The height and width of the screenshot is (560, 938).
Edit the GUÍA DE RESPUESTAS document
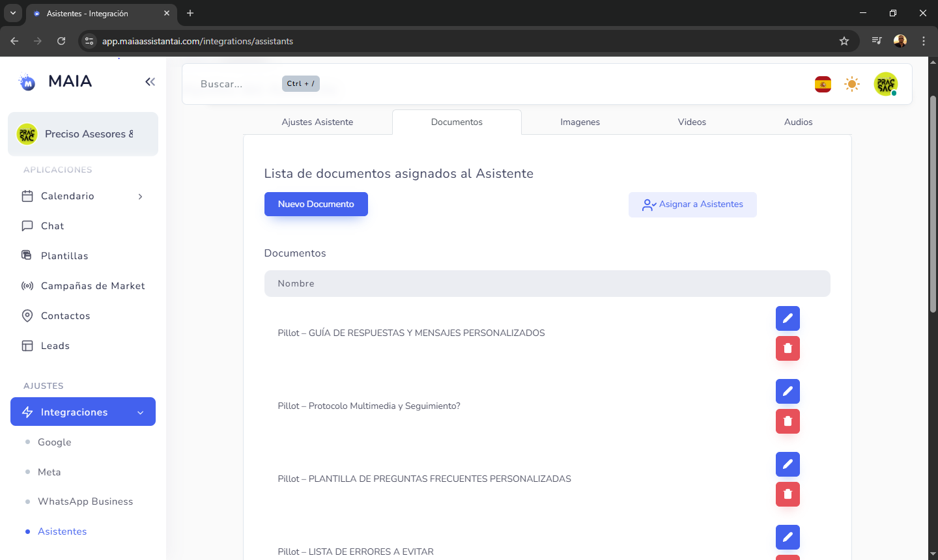pos(788,318)
